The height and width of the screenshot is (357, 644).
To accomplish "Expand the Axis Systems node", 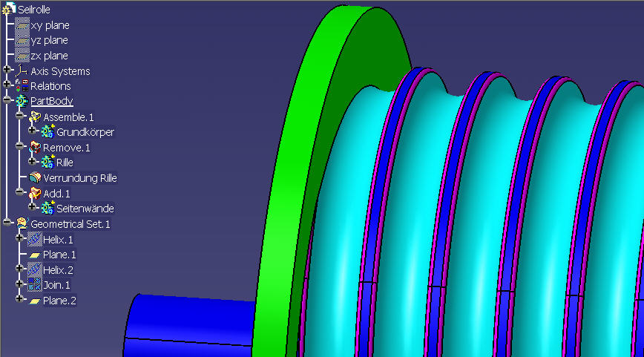I will click(7, 70).
